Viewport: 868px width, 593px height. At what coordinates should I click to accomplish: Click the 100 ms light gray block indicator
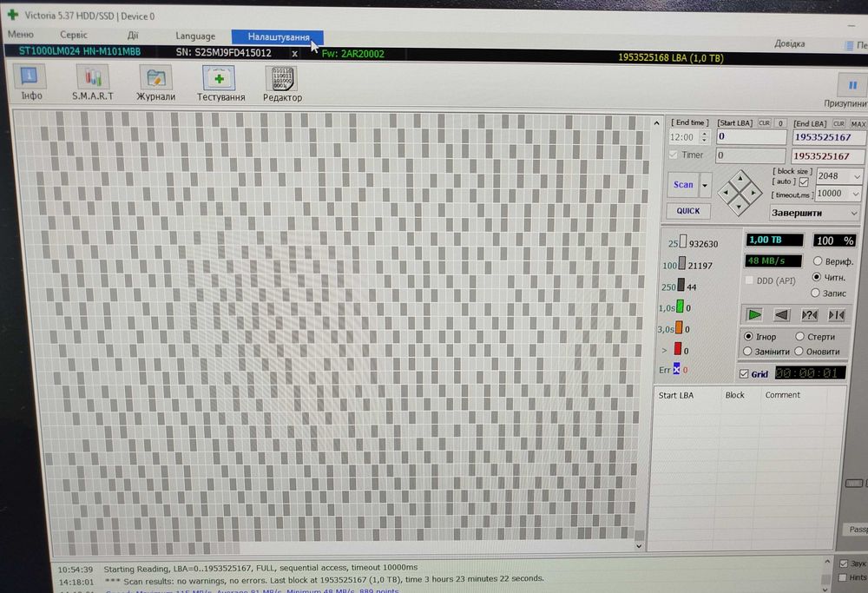[682, 263]
